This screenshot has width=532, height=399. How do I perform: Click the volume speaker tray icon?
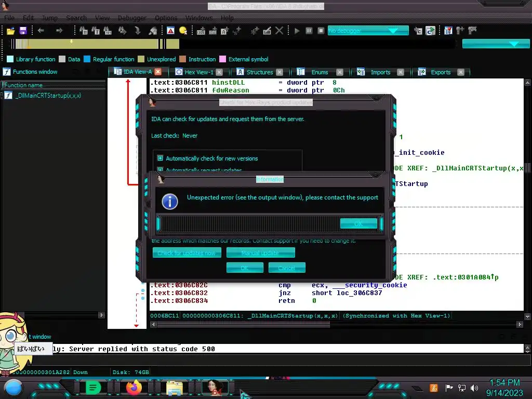[474, 388]
